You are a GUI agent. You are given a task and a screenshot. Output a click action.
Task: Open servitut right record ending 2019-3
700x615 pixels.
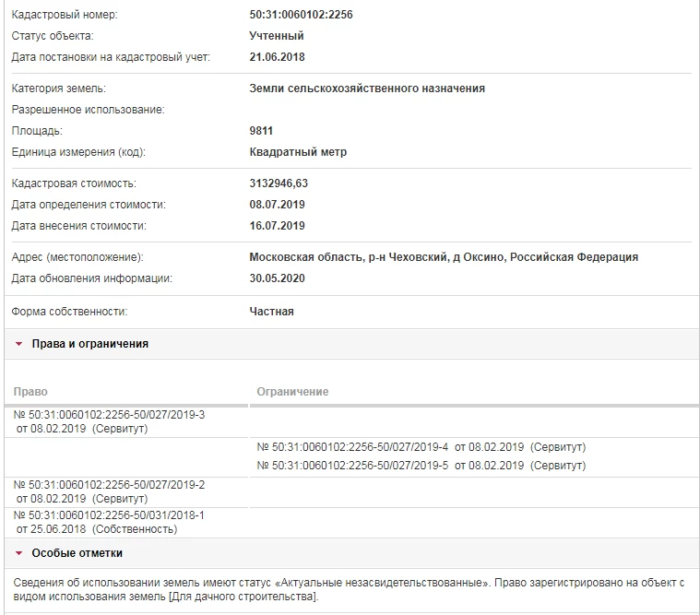110,415
